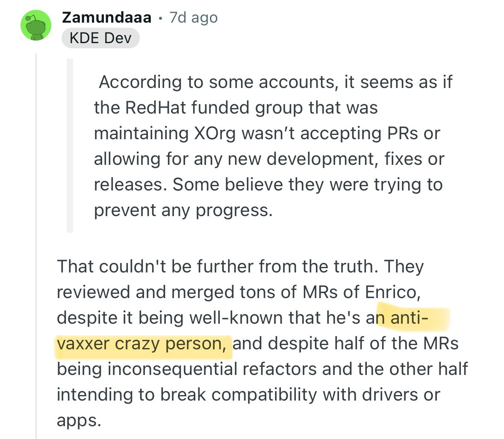This screenshot has height=439, width=504.
Task: Click the dot separator between username and timestamp
Action: [x=160, y=18]
